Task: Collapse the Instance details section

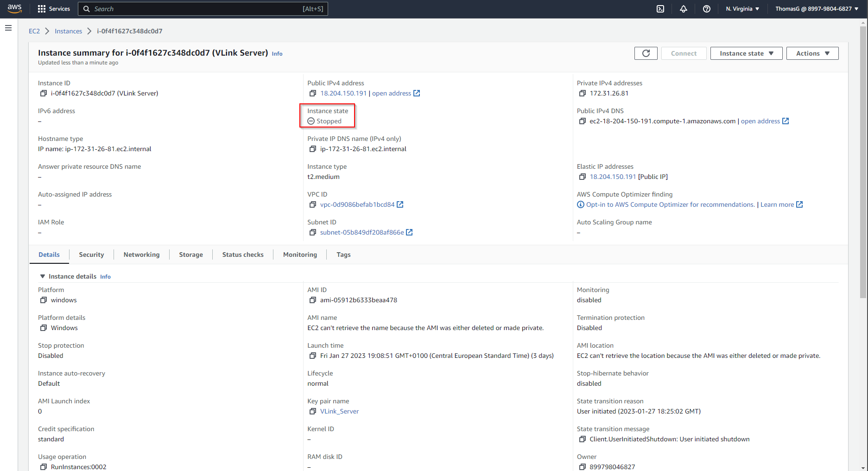Action: coord(43,276)
